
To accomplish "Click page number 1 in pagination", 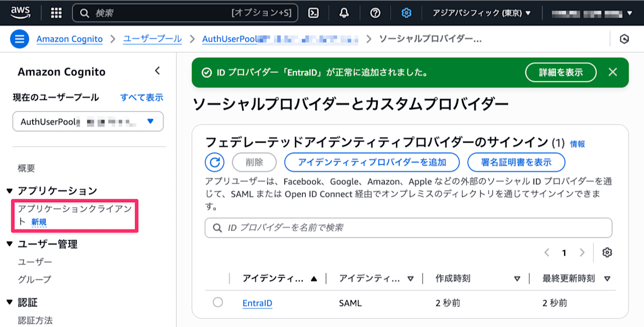I will (564, 252).
